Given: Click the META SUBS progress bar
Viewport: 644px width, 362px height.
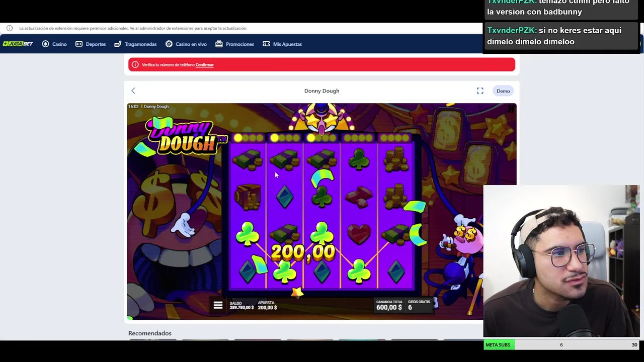Looking at the screenshot, I should (561, 345).
